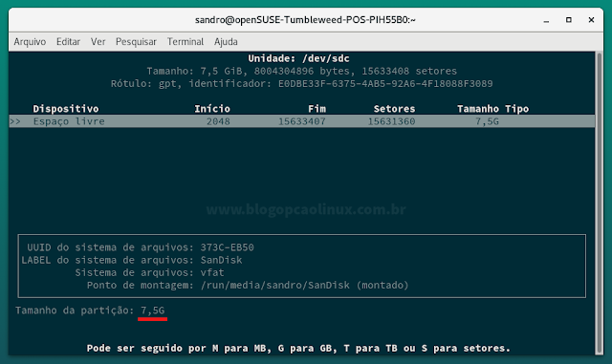
Task: Open the Pesquisar menu
Action: [136, 42]
